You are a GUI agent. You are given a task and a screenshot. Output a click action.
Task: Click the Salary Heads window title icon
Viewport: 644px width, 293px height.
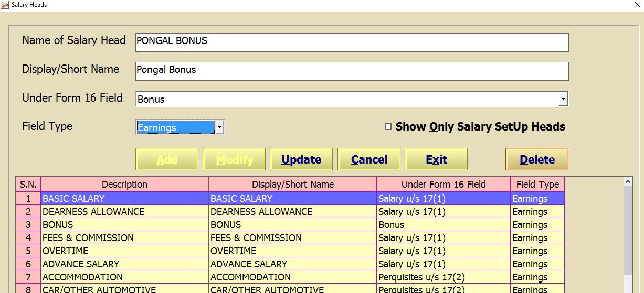click(x=5, y=5)
